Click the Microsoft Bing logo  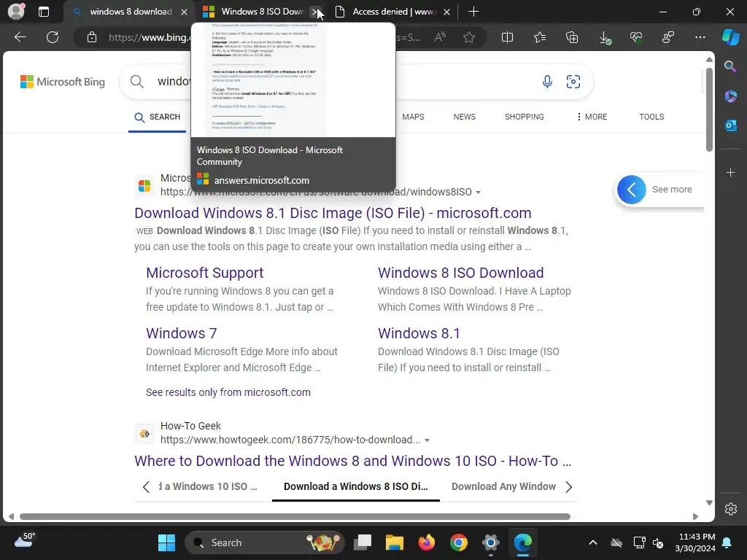click(x=63, y=82)
